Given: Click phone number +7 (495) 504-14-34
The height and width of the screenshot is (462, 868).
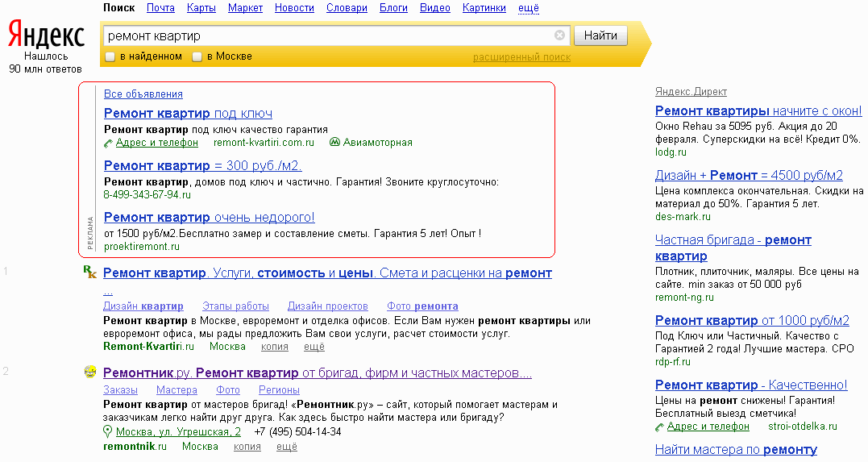Looking at the screenshot, I should [x=298, y=431].
